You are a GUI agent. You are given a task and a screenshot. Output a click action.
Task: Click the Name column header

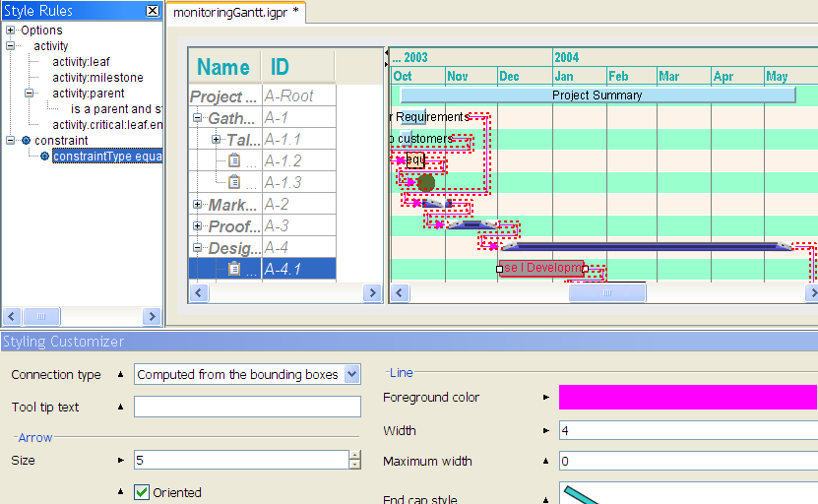click(223, 67)
